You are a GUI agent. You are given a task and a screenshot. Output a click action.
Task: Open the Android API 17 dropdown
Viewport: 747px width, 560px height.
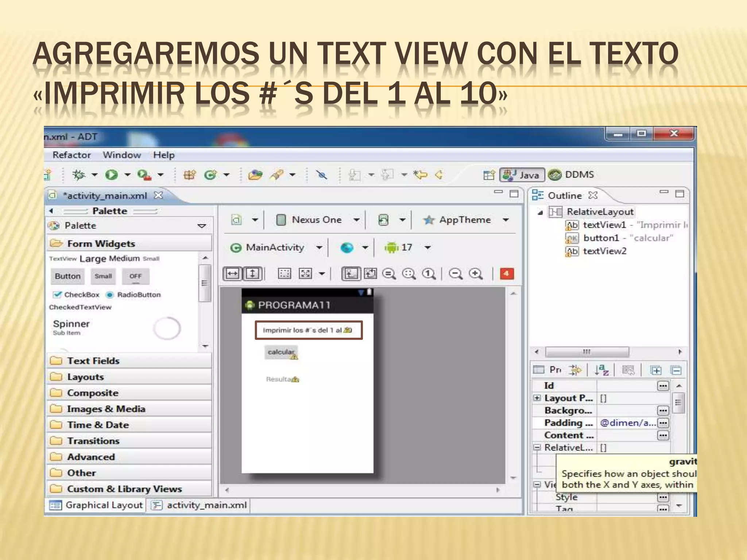click(x=407, y=248)
